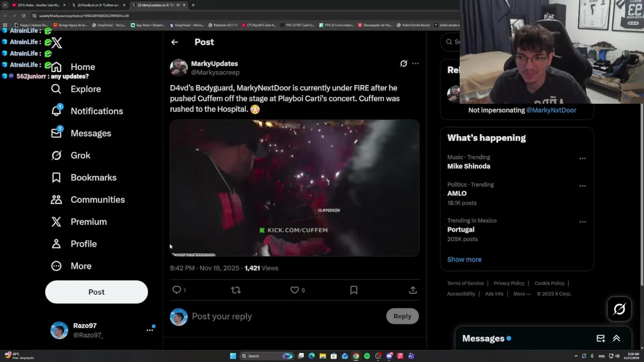Open options for Portugal trend
The width and height of the screenshot is (644, 362).
point(582,222)
